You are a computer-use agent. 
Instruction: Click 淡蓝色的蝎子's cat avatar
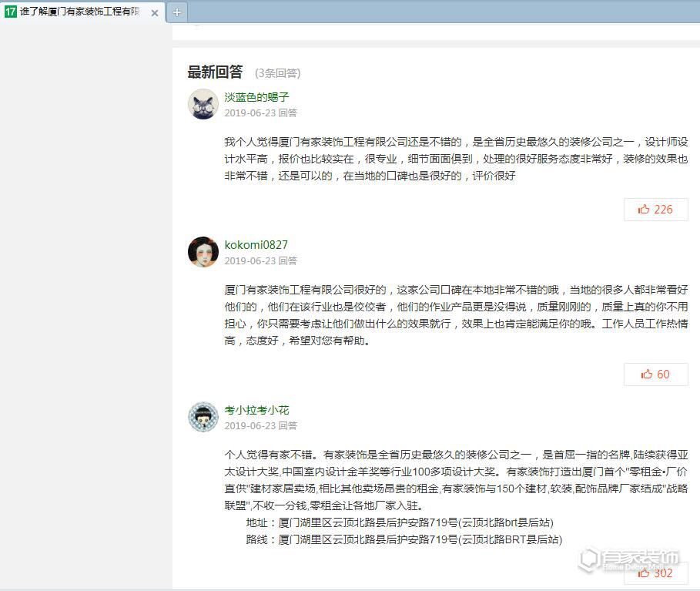point(203,104)
